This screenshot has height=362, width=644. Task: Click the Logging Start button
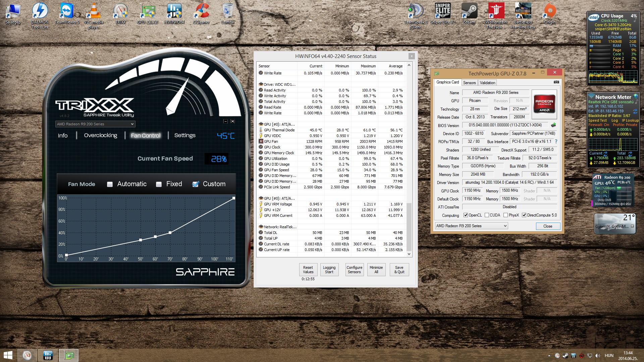(329, 269)
